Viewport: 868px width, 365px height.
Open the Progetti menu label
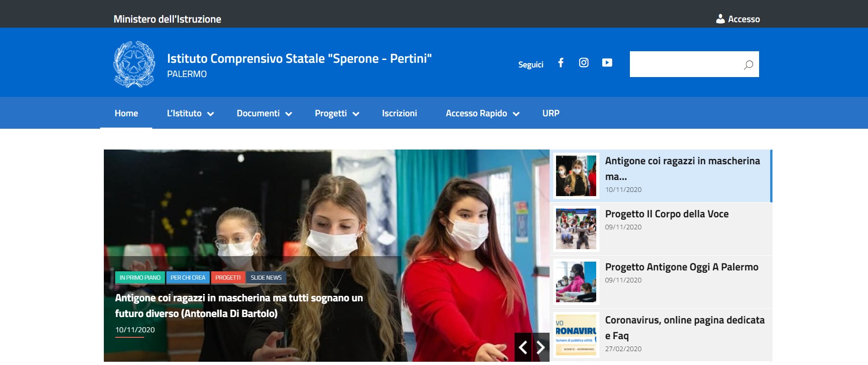(x=330, y=114)
